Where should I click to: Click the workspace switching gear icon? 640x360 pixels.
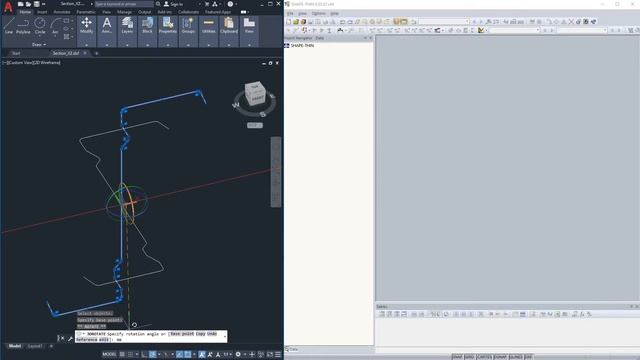pos(238,354)
